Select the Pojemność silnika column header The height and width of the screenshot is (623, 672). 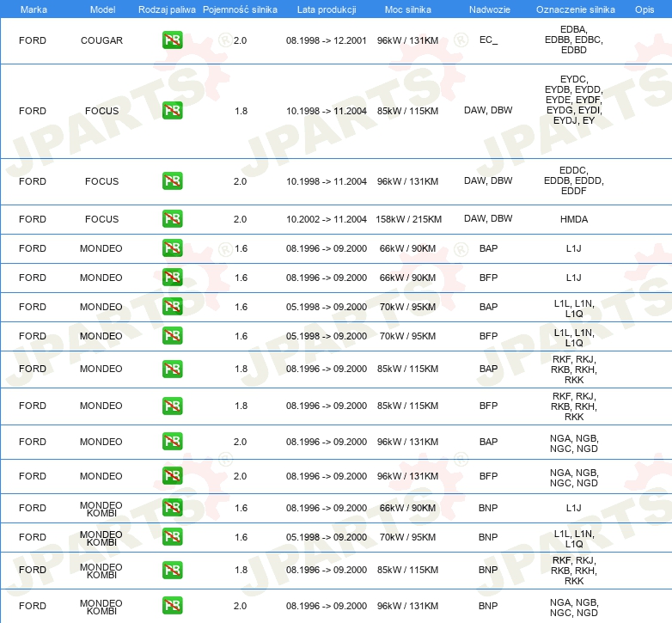(240, 9)
